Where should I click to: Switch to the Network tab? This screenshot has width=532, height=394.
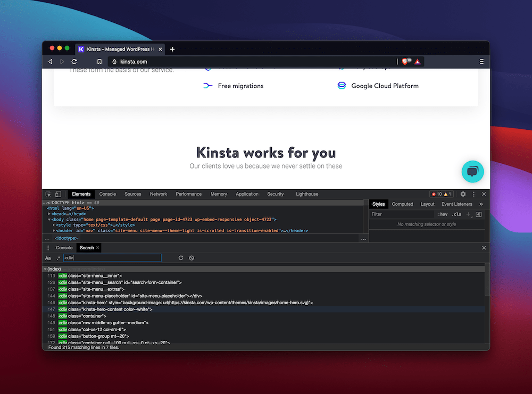pyautogui.click(x=159, y=194)
